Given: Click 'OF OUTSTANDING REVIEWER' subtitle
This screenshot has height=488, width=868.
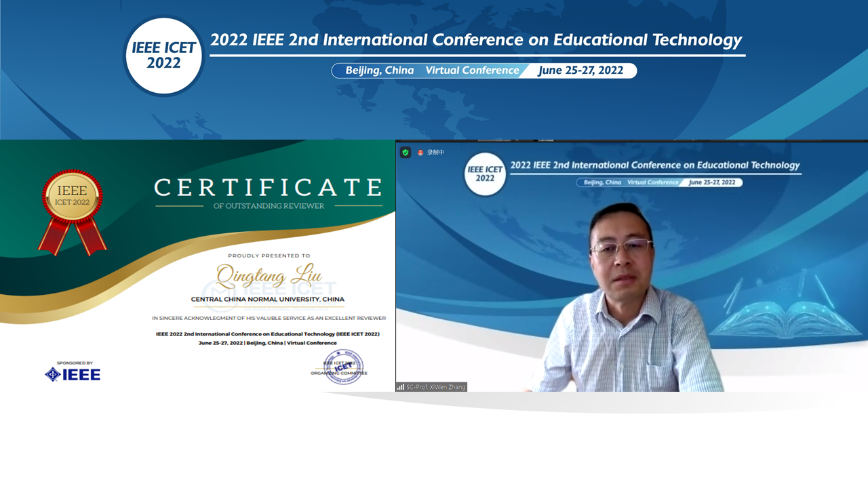Looking at the screenshot, I should pyautogui.click(x=269, y=206).
